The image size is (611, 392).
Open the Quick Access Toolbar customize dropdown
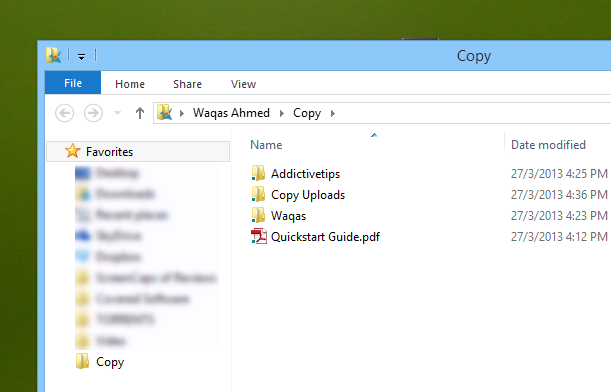81,57
